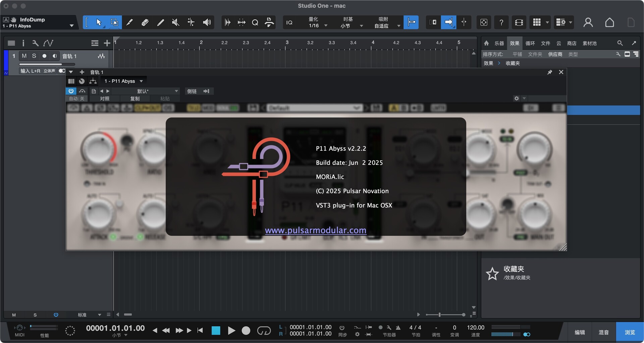Open 1 - P11 Abyss insert dropdown

(x=123, y=81)
